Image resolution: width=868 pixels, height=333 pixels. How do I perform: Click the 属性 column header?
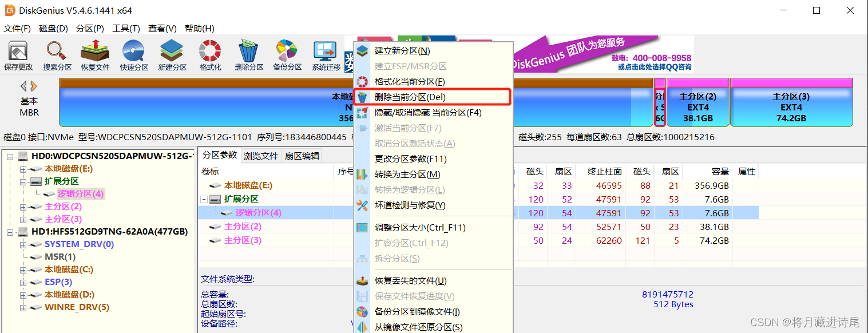click(x=747, y=172)
